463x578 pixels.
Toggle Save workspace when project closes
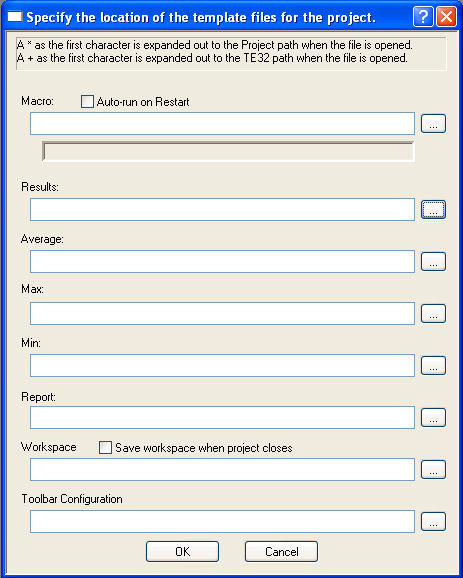pos(105,448)
